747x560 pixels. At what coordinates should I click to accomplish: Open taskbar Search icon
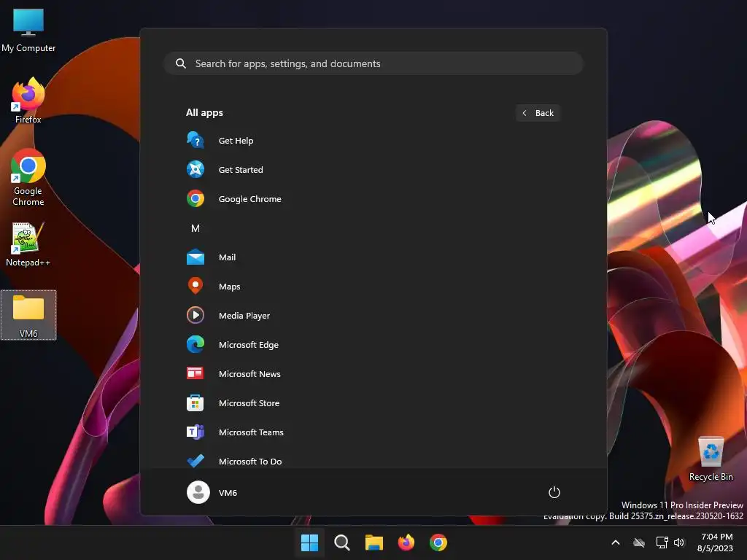click(341, 542)
